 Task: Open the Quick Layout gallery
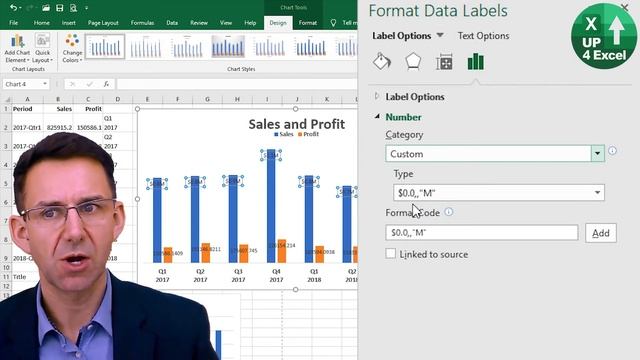click(42, 49)
